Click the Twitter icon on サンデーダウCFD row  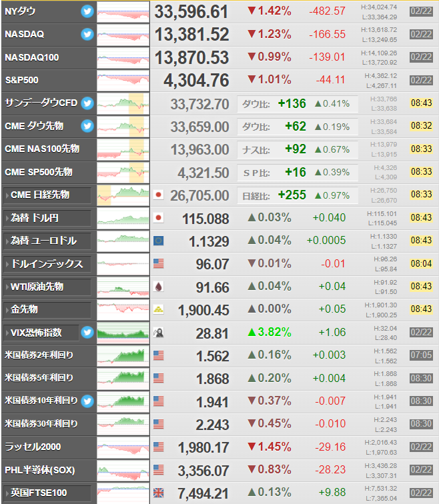87,103
